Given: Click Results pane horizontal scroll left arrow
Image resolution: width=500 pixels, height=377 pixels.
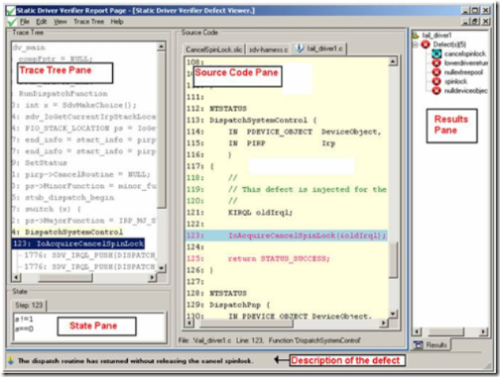Looking at the screenshot, I should click(x=417, y=332).
